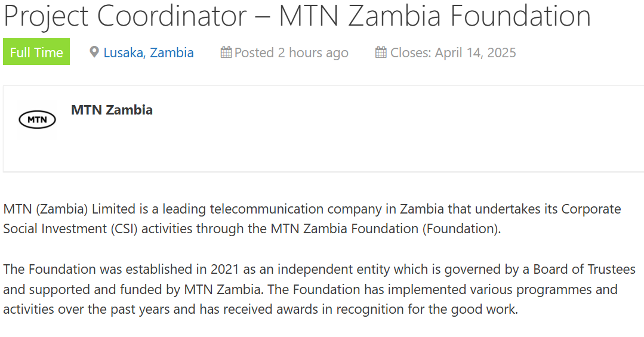Select the Closes: April 14, 2025 date
This screenshot has width=644, height=337.
coord(453,52)
